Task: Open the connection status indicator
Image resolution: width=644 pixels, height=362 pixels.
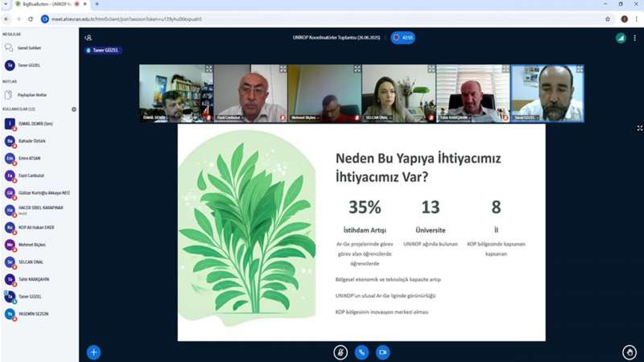Action: (621, 38)
